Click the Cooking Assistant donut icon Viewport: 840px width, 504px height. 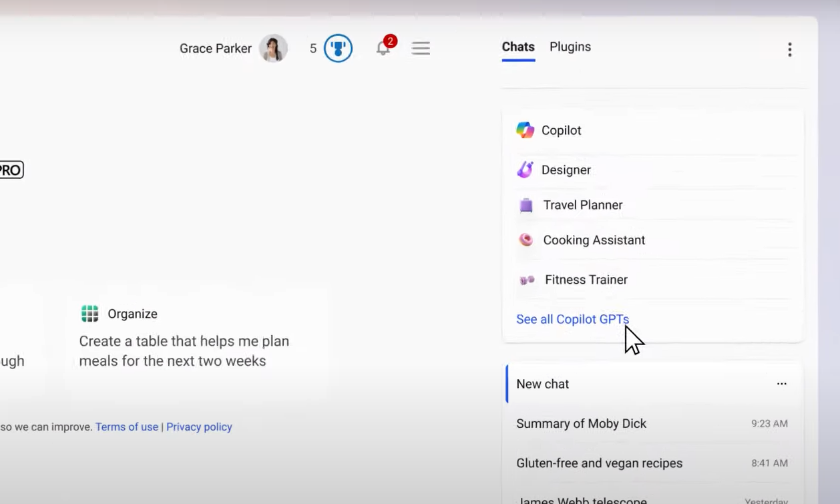526,240
